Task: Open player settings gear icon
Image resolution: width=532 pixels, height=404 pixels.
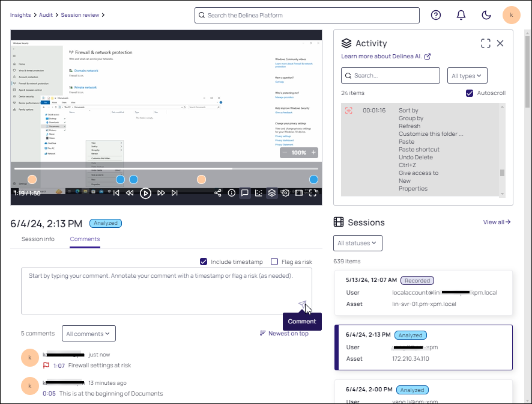Action: [x=285, y=193]
